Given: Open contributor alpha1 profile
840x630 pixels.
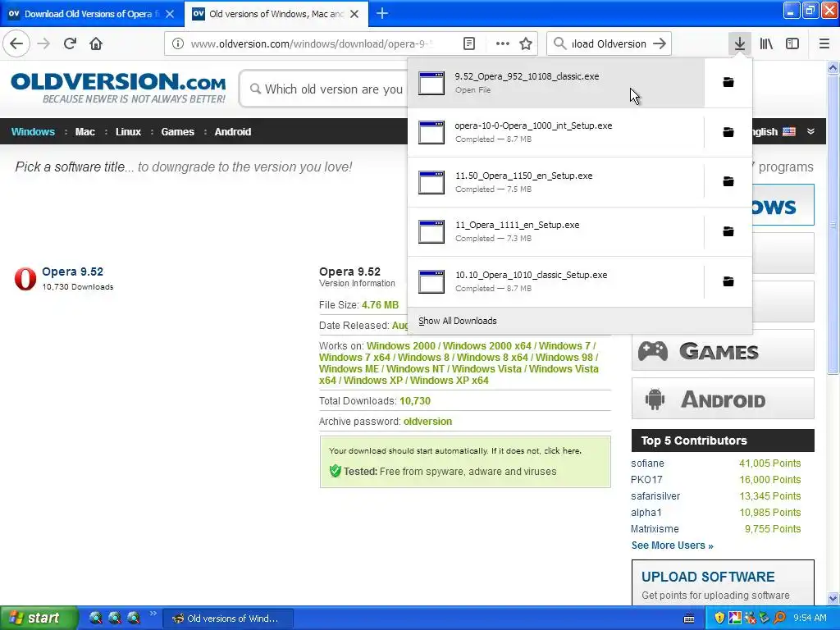Looking at the screenshot, I should [x=646, y=513].
